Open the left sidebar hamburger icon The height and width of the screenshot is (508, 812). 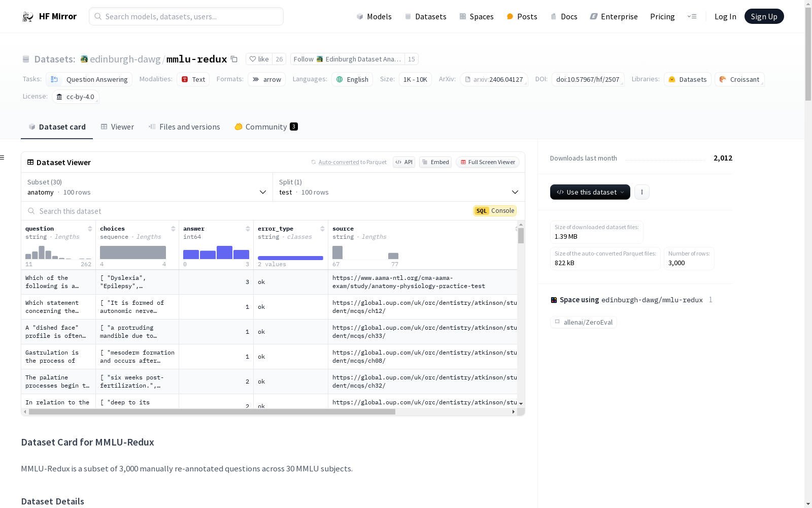3,157
